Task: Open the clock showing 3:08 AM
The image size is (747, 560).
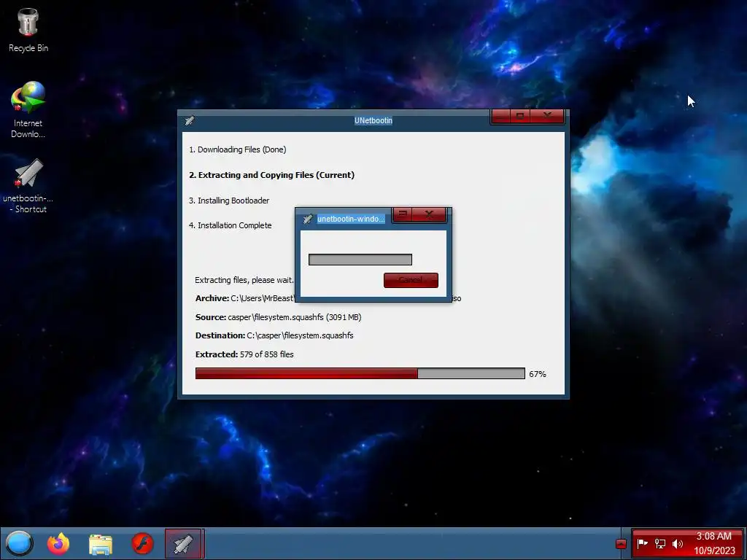Action: 713,536
